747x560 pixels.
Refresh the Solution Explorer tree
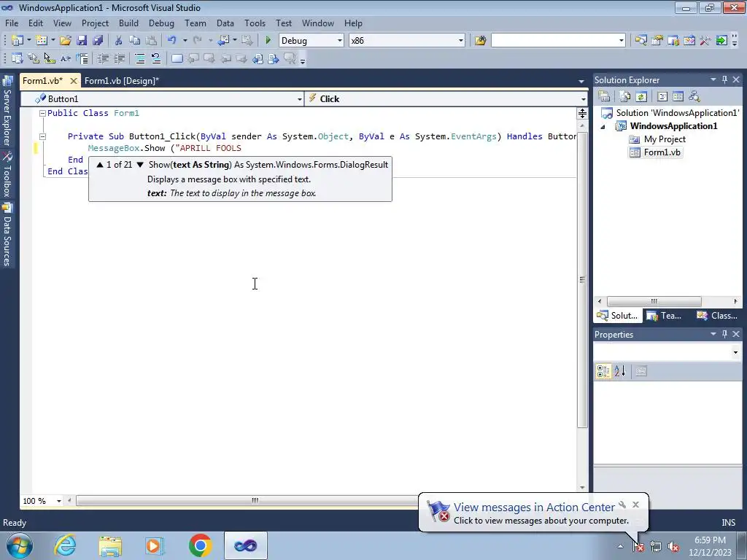tap(641, 97)
